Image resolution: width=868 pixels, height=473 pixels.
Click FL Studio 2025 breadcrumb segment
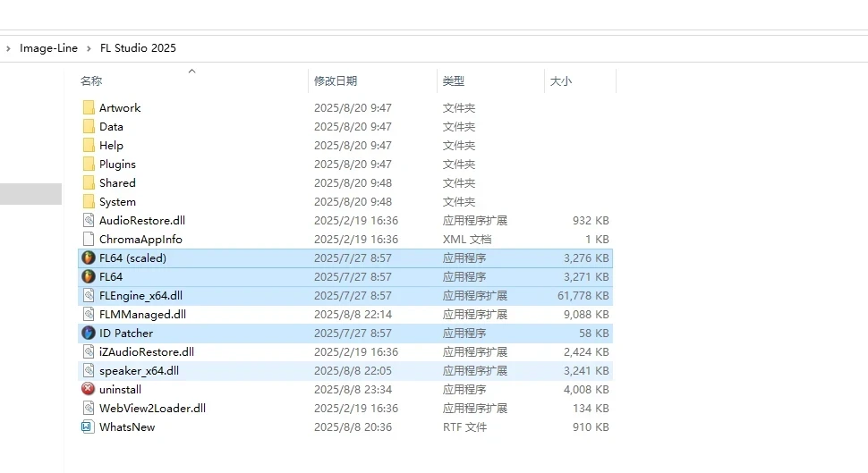(138, 48)
